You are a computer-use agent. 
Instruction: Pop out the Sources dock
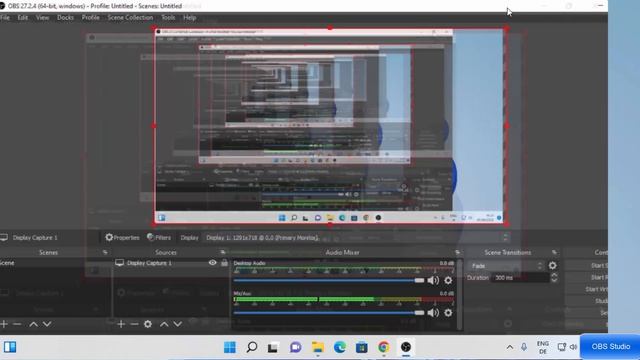(222, 252)
